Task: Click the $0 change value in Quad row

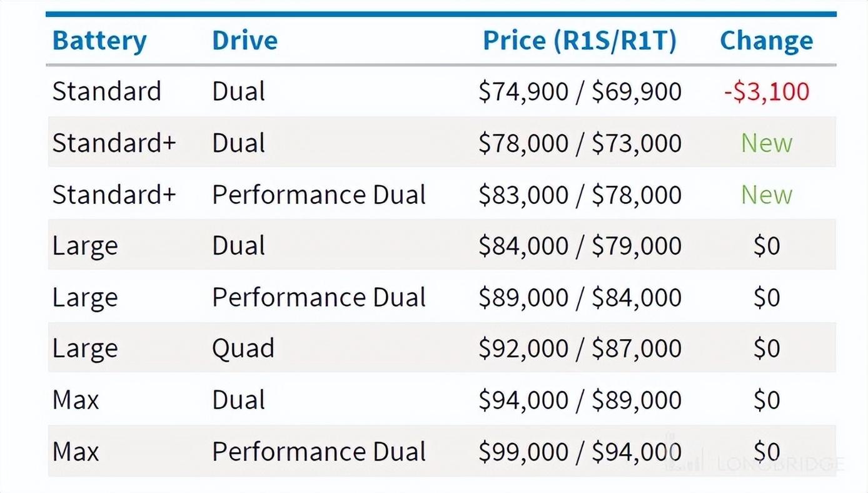Action: pos(766,348)
